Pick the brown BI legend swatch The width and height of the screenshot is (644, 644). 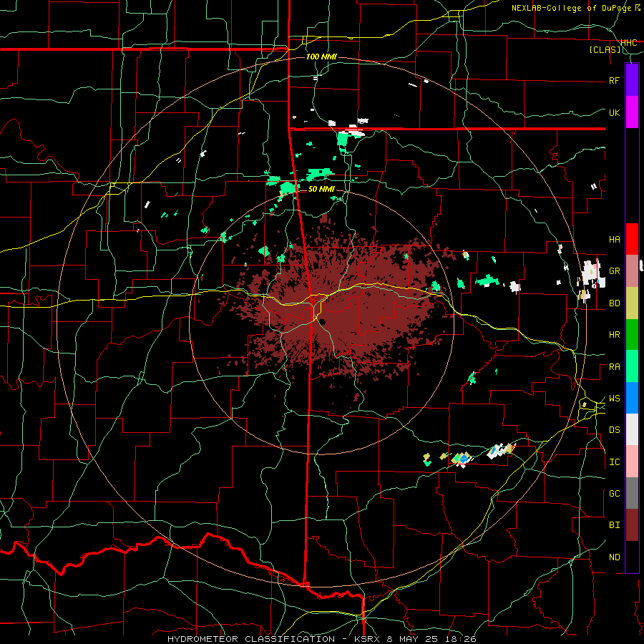(632, 525)
